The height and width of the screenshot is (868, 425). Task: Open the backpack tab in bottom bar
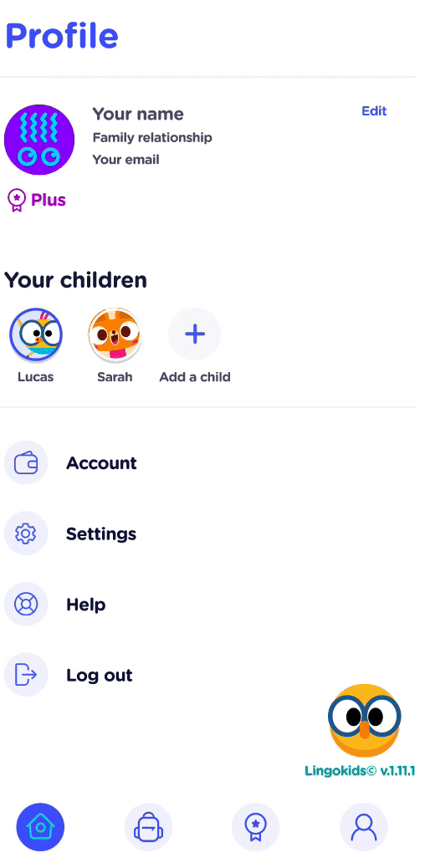[x=148, y=827]
